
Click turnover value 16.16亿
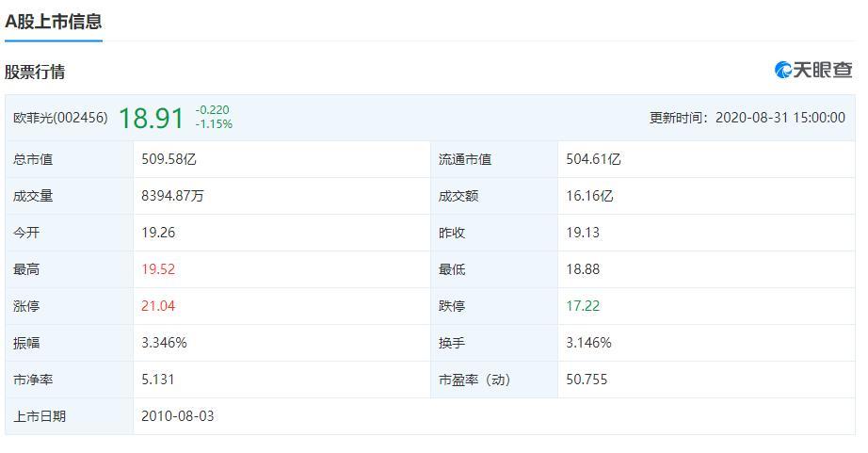(x=589, y=196)
